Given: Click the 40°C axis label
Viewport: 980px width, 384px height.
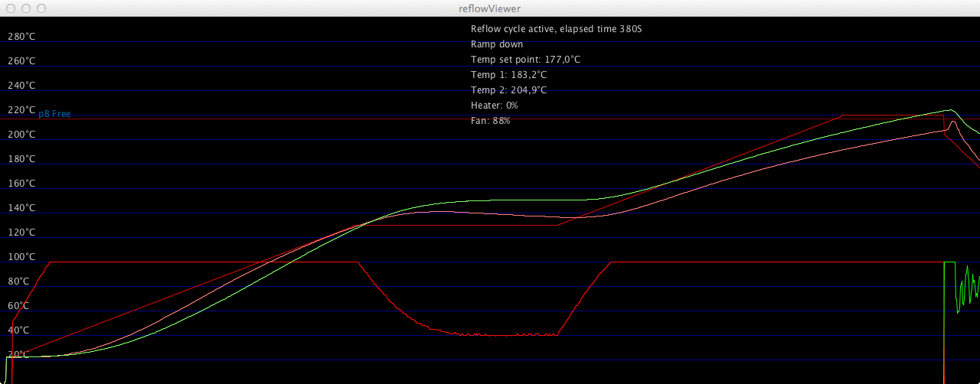Looking at the screenshot, I should 18,330.
